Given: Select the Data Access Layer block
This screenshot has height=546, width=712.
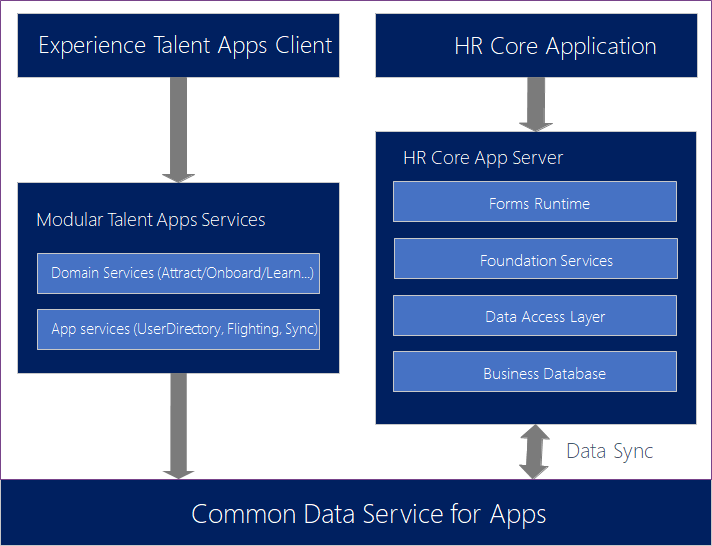Looking at the screenshot, I should (535, 316).
